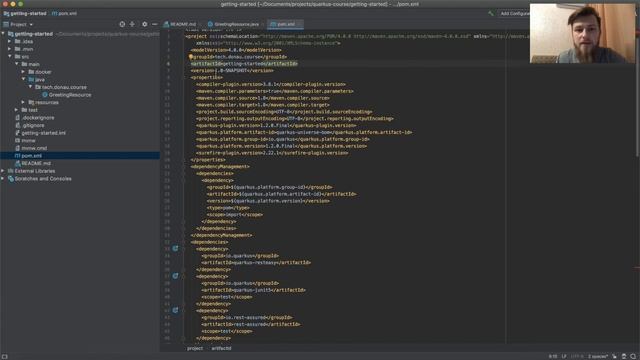Click pom.xml in navigation bar

click(x=67, y=13)
